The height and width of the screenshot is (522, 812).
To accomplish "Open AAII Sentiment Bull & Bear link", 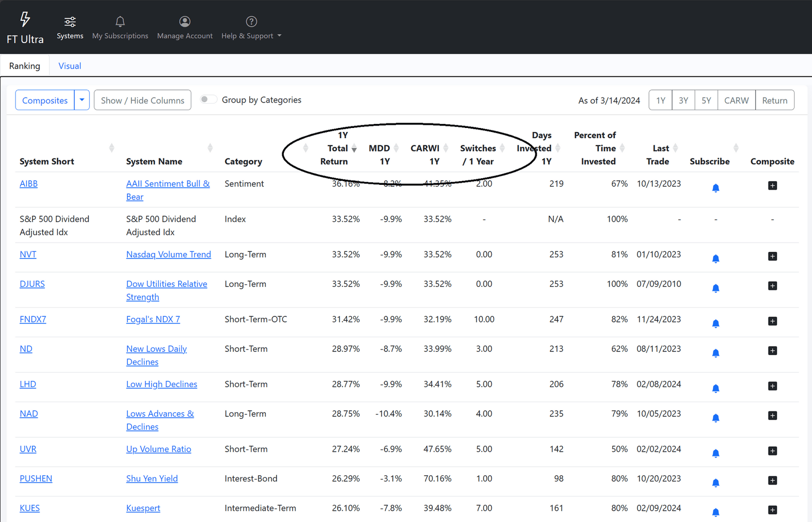I will click(x=168, y=190).
